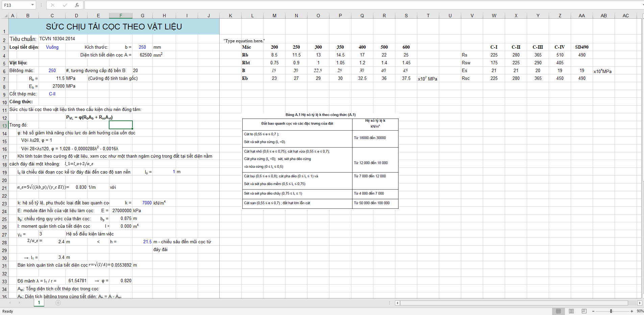Click the 90% zoom level button
Screen dimensions: 644x315
(x=640, y=311)
